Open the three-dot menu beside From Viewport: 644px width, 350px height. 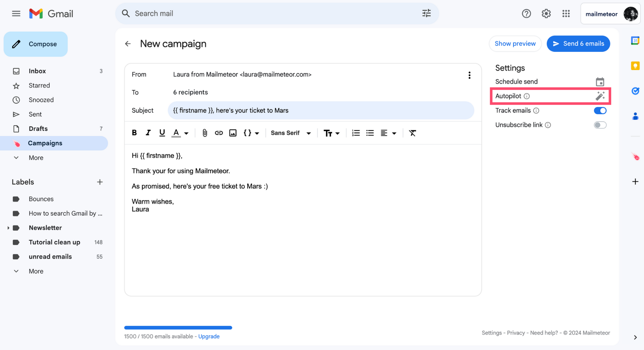(x=469, y=75)
